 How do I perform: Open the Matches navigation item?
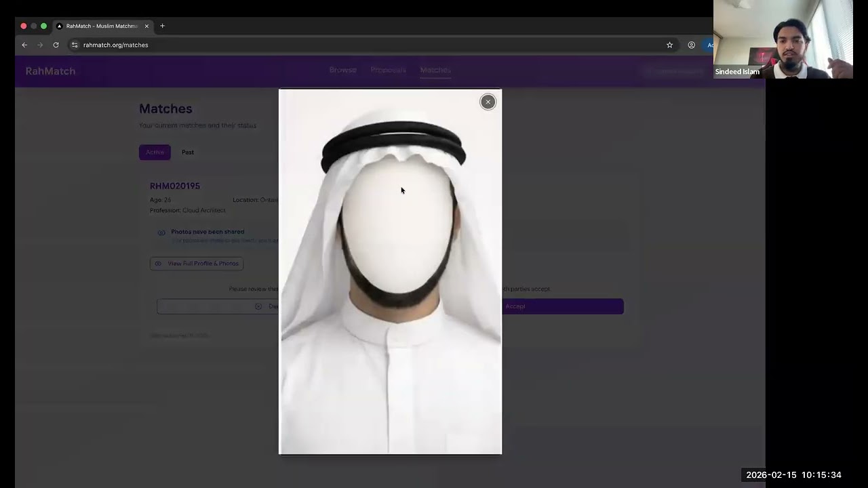435,70
